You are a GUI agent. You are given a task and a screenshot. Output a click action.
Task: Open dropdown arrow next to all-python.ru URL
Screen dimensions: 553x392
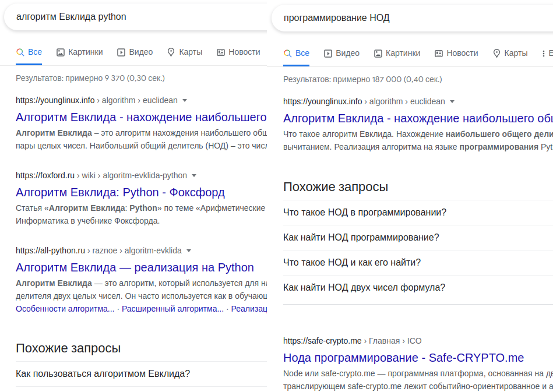point(189,251)
